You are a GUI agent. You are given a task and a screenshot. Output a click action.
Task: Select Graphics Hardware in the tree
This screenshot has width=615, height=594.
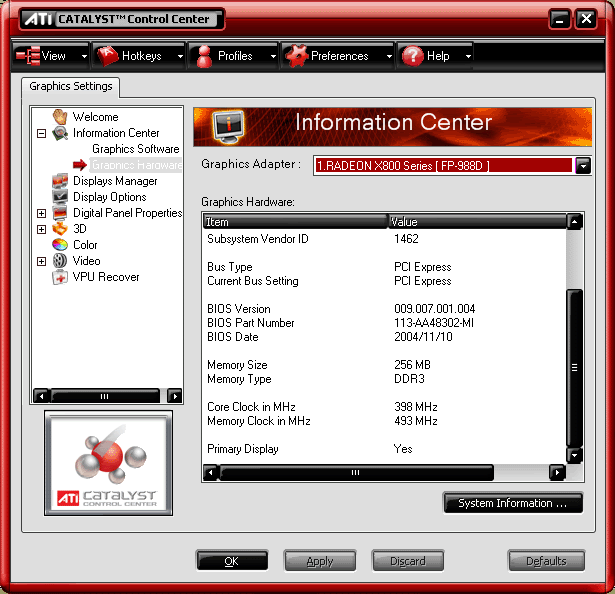[136, 165]
